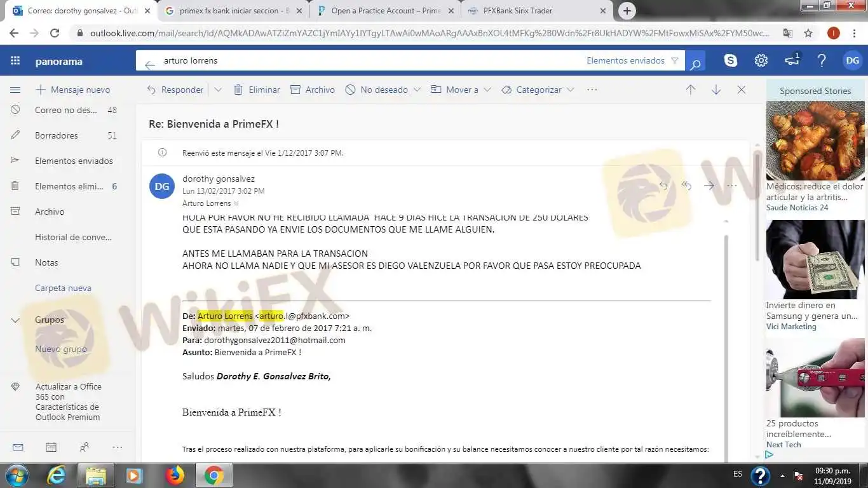The width and height of the screenshot is (868, 488).
Task: Collapse the Grupos section chevron
Action: [15, 320]
